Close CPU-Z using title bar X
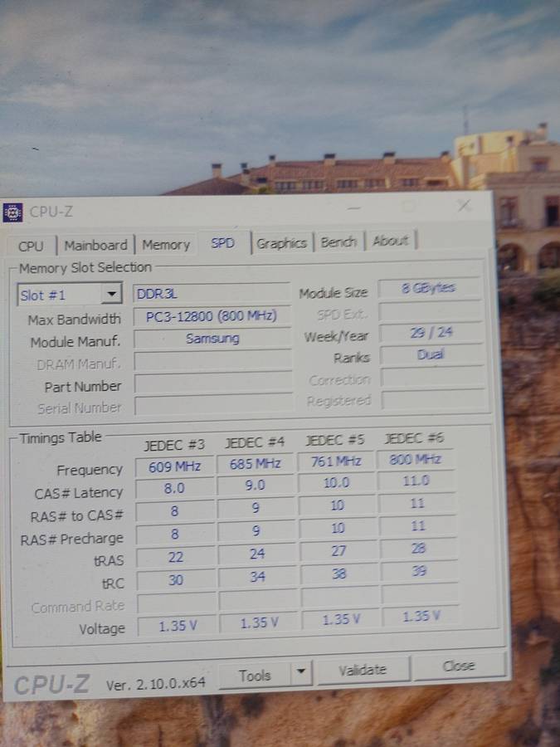 point(464,205)
